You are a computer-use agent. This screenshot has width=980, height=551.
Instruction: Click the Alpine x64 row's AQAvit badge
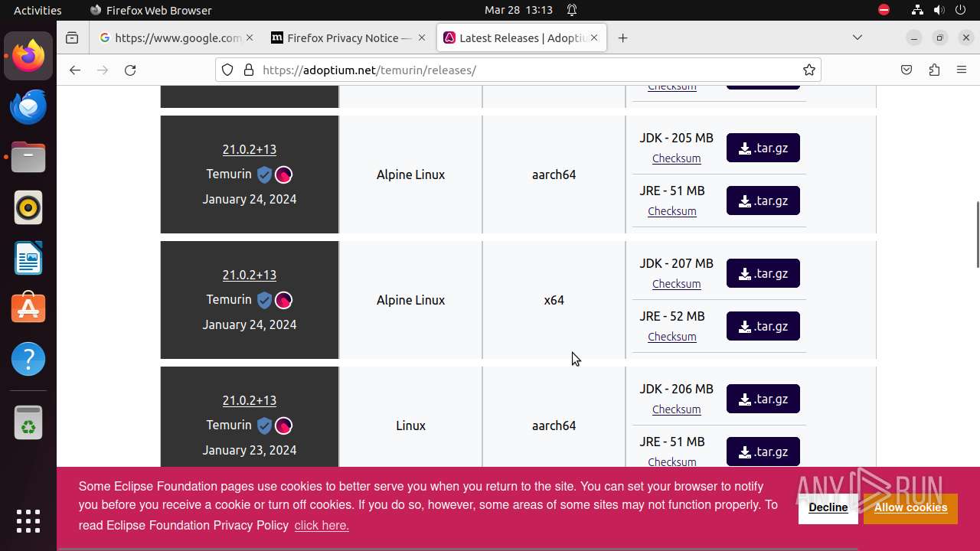click(283, 300)
